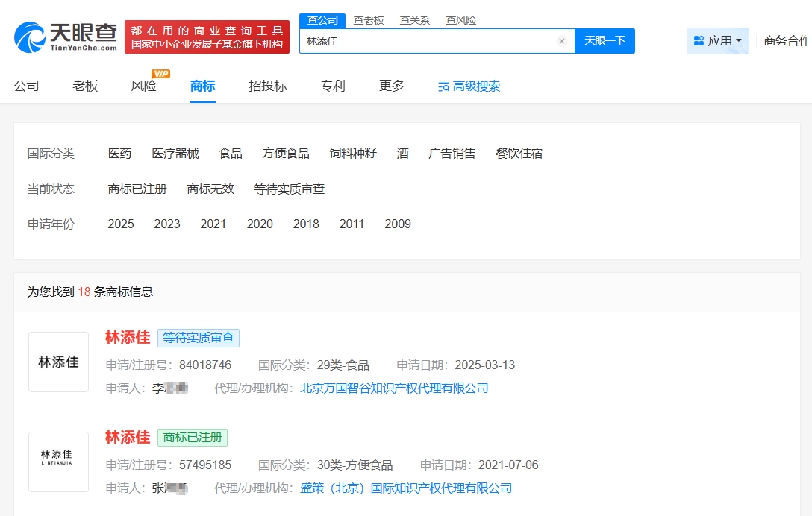
Task: Click the 等待实质审查 status badge
Action: 199,338
